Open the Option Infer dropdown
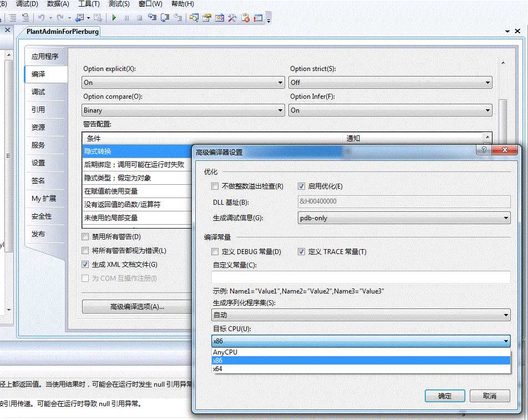Viewport: 528px width, 420px height. [x=390, y=110]
